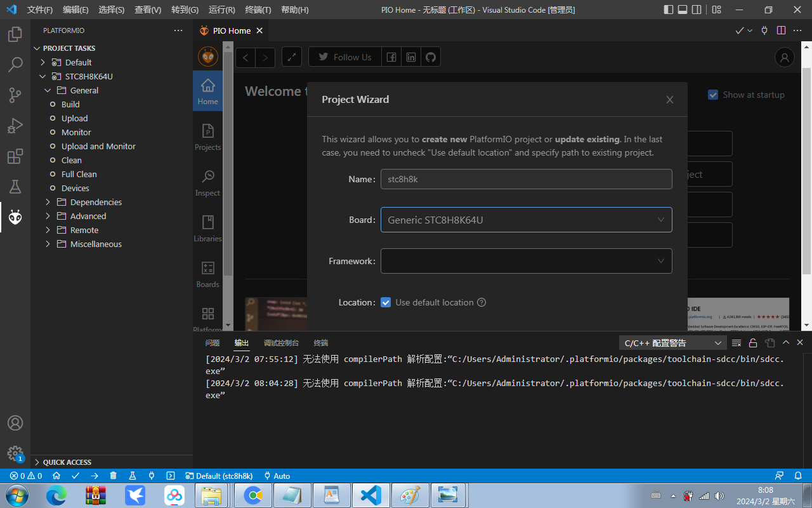Image resolution: width=812 pixels, height=508 pixels.
Task: Click the Follow Us button
Action: point(344,57)
